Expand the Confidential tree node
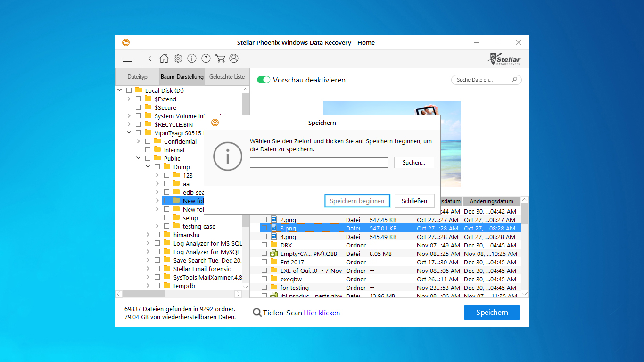 tap(139, 141)
